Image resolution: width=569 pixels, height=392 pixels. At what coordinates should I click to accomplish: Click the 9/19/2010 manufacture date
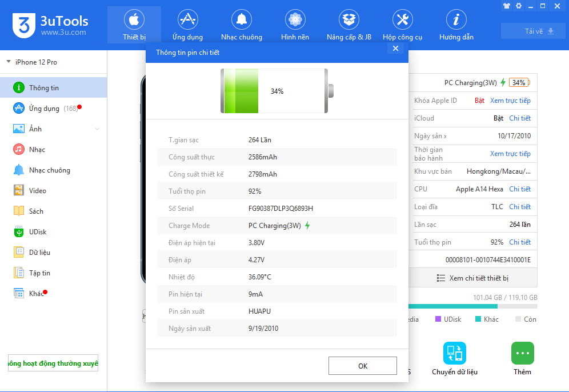click(263, 329)
